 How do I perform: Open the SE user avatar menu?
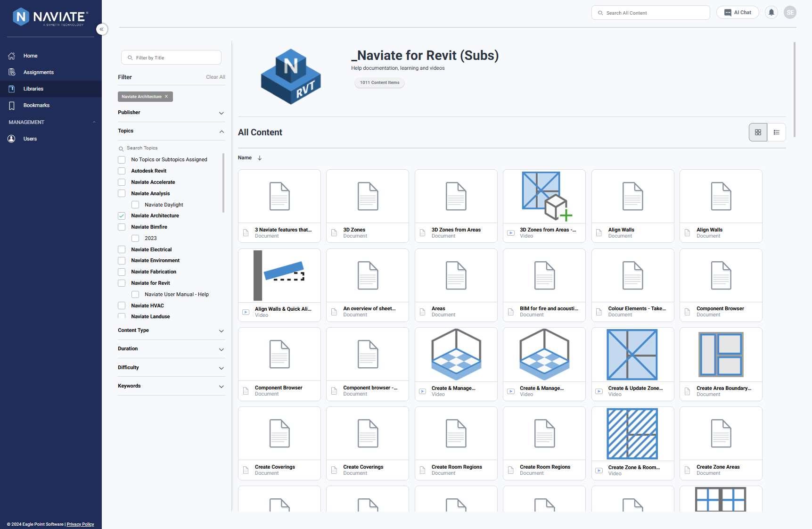coord(790,13)
